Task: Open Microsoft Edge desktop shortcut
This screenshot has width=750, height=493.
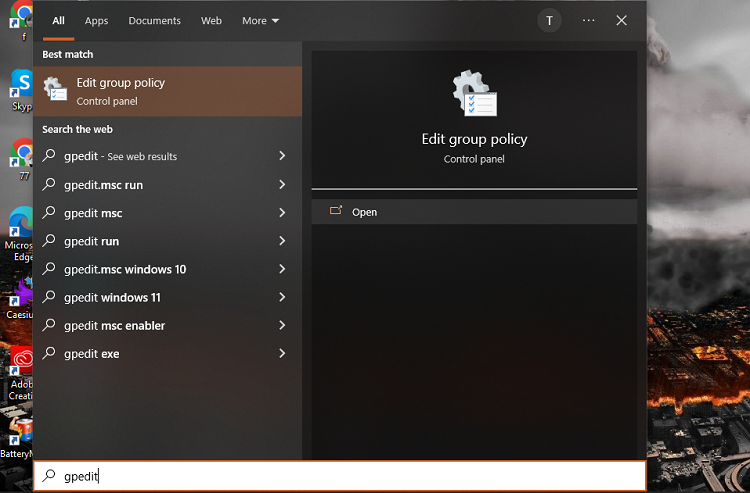Action: [x=21, y=224]
